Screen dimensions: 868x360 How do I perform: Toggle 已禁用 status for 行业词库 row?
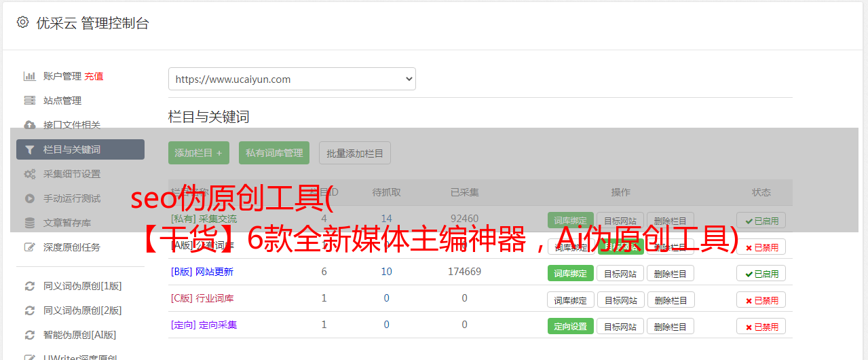pos(761,300)
